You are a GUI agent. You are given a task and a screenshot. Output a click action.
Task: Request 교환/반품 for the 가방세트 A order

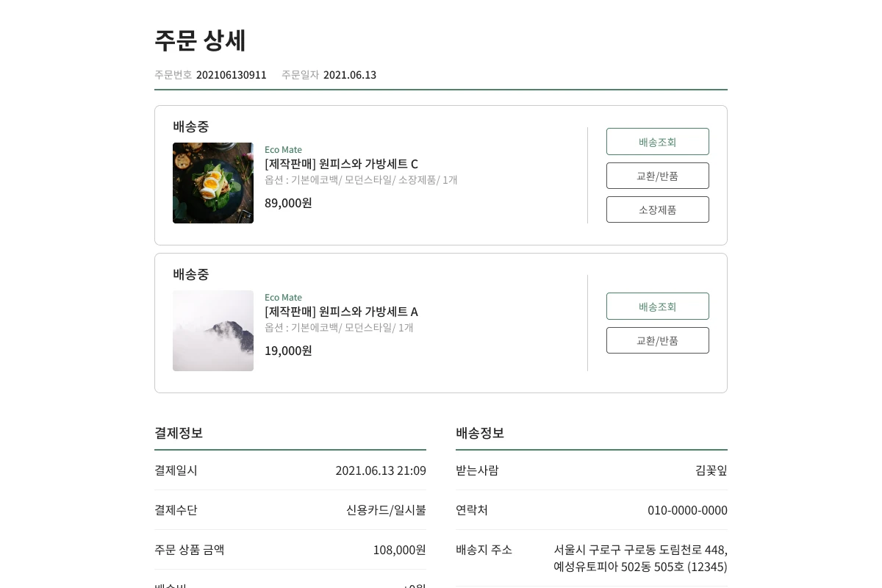point(657,340)
